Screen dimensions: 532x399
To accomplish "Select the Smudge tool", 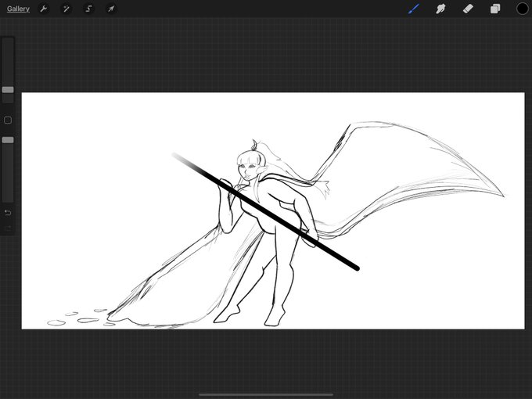I will (440, 9).
